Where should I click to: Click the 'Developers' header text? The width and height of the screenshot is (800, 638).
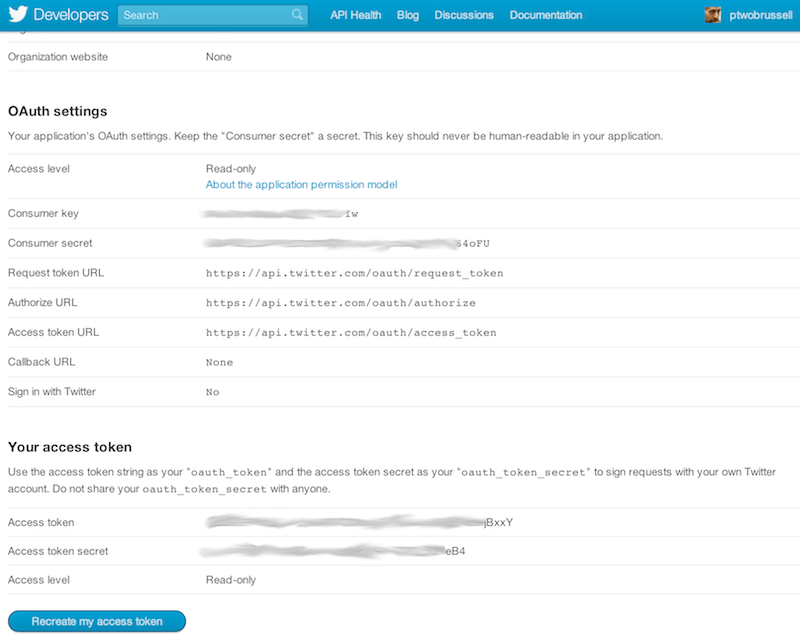(72, 14)
